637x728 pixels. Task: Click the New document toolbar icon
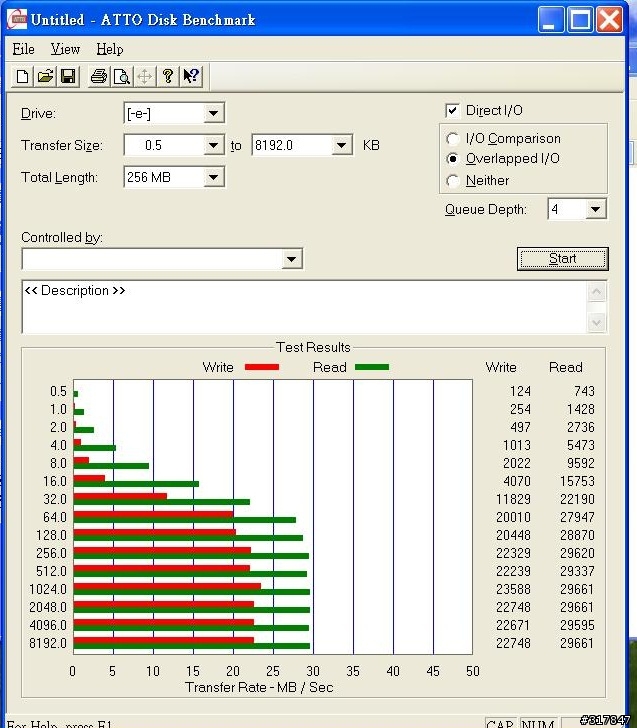[x=22, y=76]
